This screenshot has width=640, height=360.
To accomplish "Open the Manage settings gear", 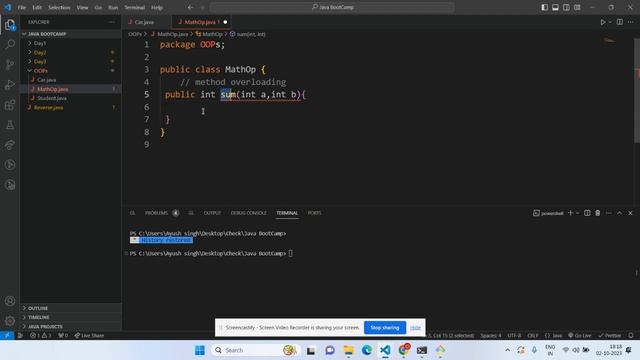I will [10, 321].
